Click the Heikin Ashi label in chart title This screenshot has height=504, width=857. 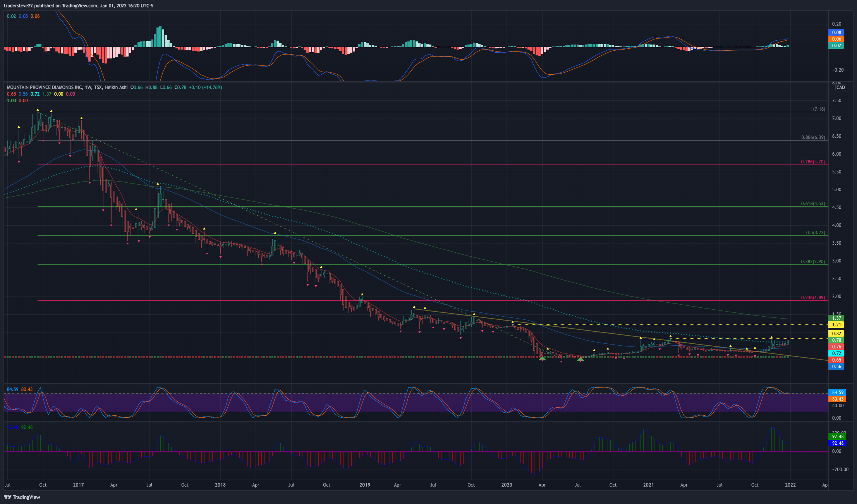(116, 87)
